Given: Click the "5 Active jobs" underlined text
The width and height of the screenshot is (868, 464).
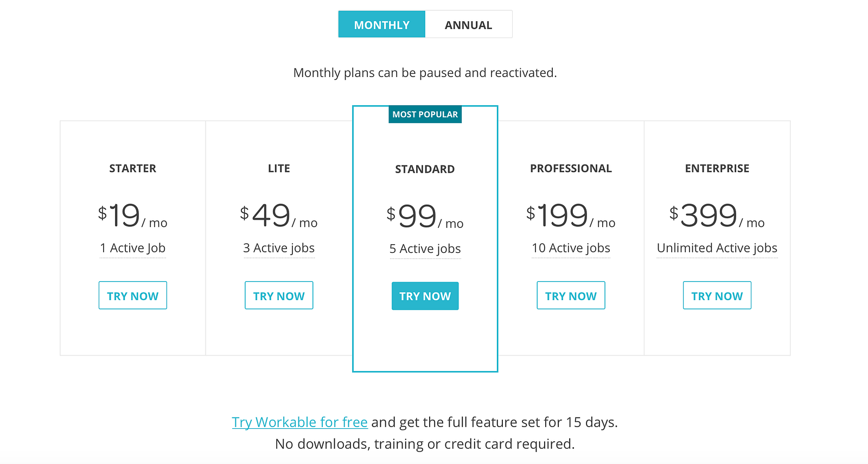Looking at the screenshot, I should (x=425, y=249).
